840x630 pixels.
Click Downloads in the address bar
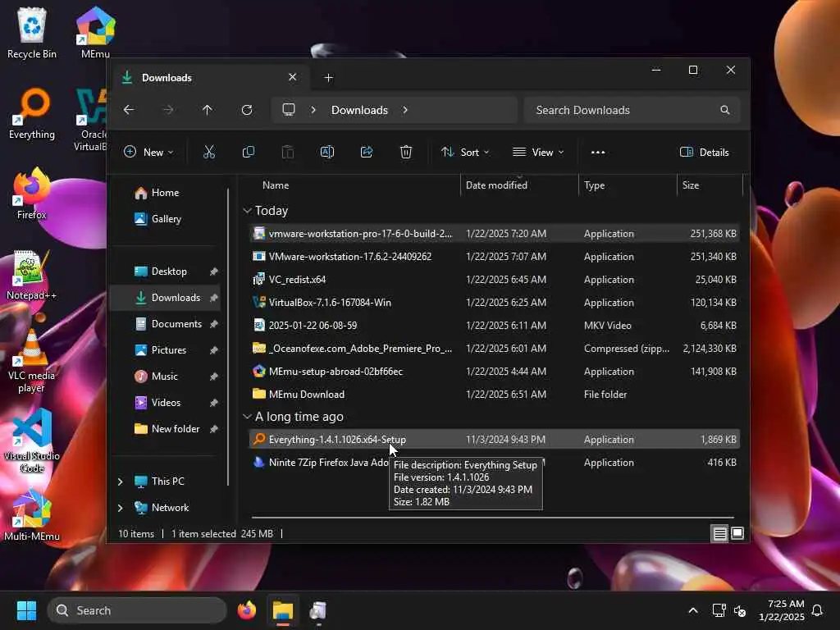pyautogui.click(x=359, y=110)
